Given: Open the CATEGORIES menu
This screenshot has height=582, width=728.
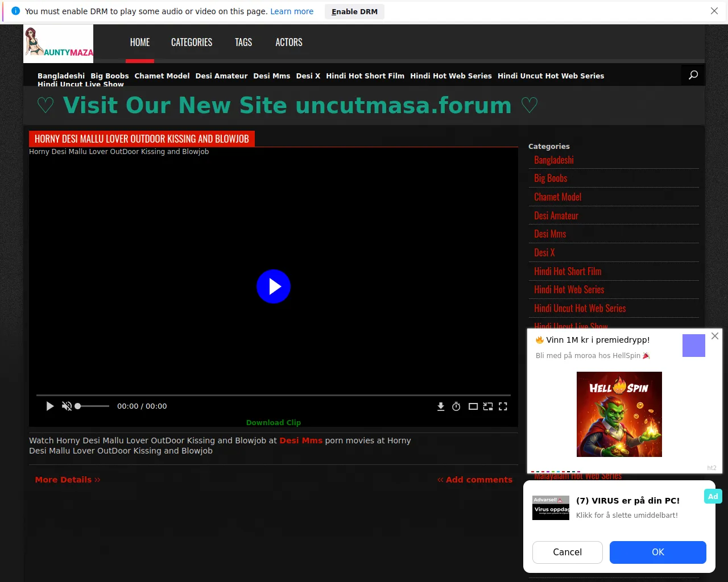Looking at the screenshot, I should (x=192, y=43).
